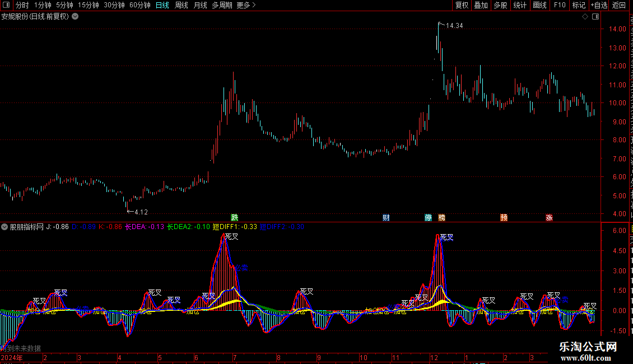Toggle the left side panel icon in top bar

6,5
